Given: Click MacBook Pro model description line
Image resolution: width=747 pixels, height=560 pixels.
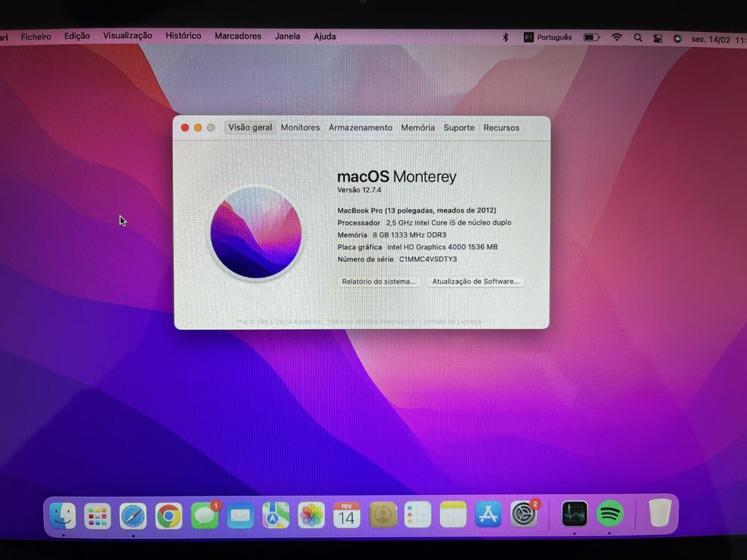Looking at the screenshot, I should (417, 211).
